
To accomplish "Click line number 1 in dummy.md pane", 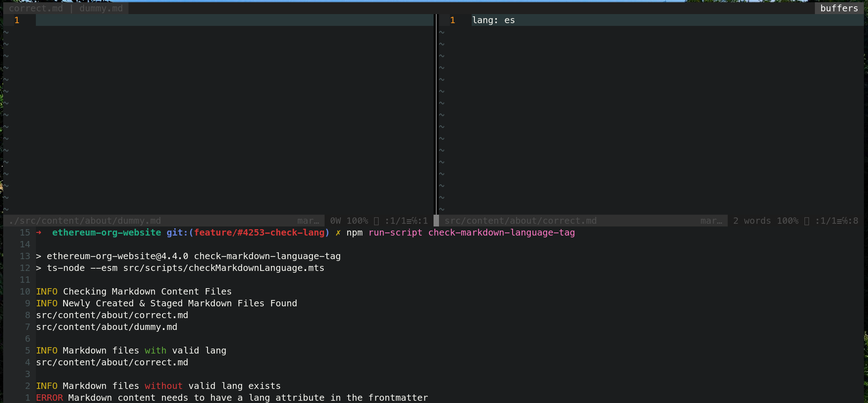I will click(17, 20).
